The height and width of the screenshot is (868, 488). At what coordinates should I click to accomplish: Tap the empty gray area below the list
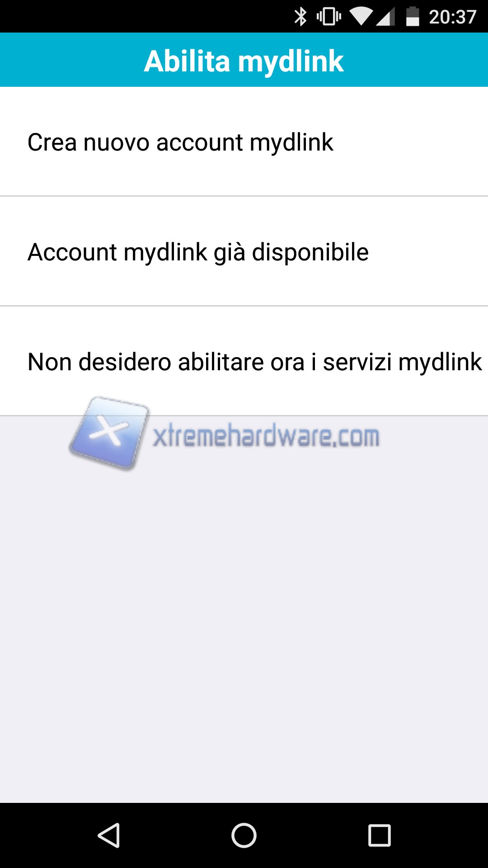244,633
